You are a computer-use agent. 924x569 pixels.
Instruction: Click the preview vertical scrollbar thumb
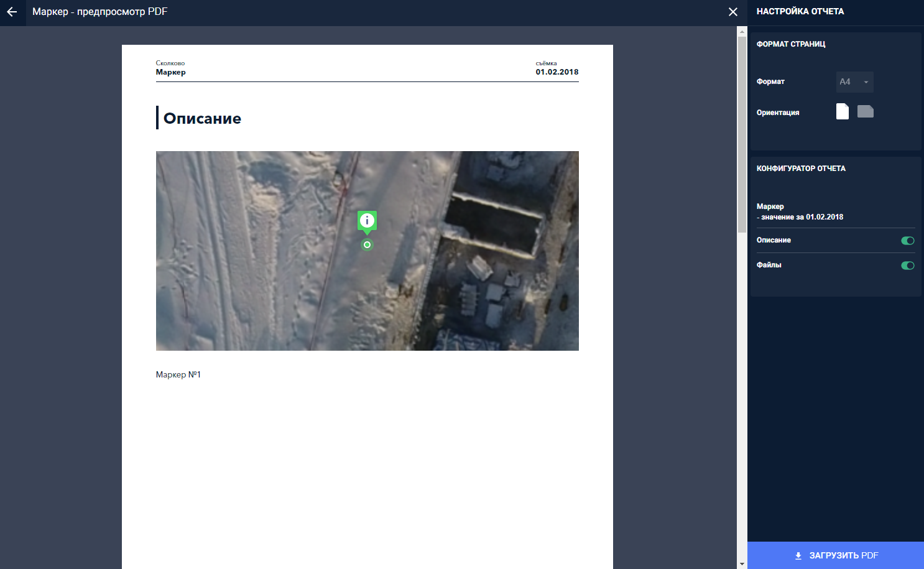pos(742,134)
